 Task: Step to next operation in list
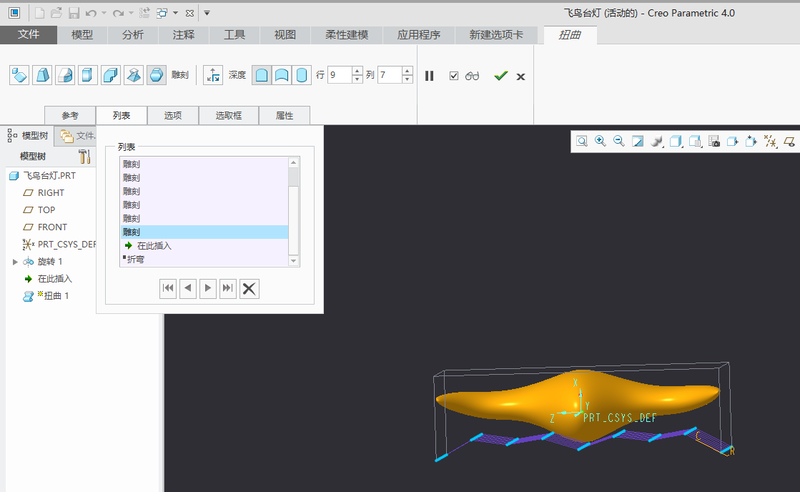tap(208, 288)
